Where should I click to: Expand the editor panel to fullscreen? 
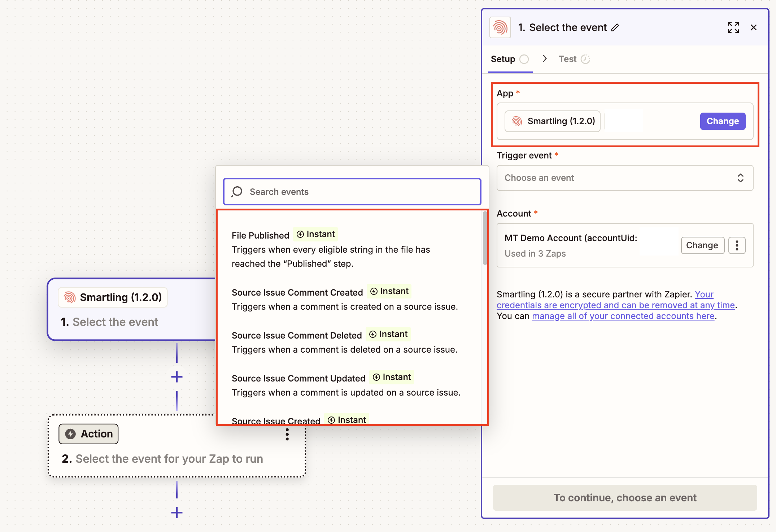733,27
